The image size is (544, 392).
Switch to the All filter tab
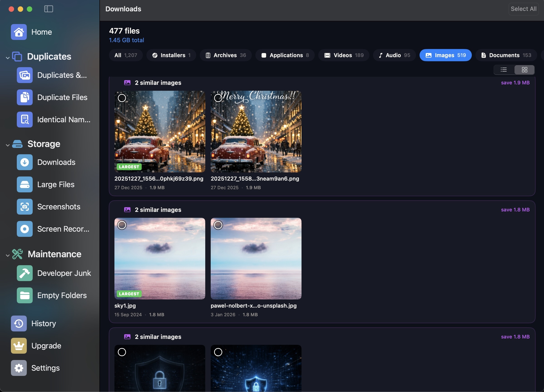pos(126,55)
